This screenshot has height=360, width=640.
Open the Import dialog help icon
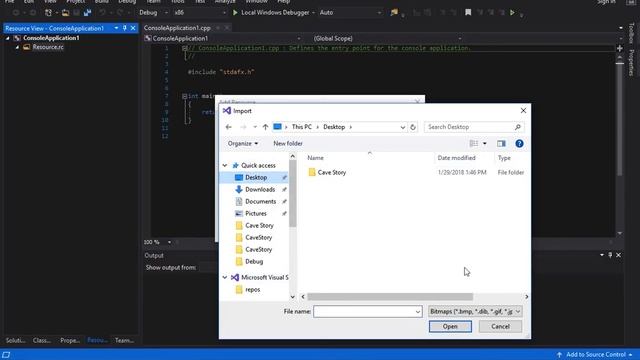click(x=519, y=144)
